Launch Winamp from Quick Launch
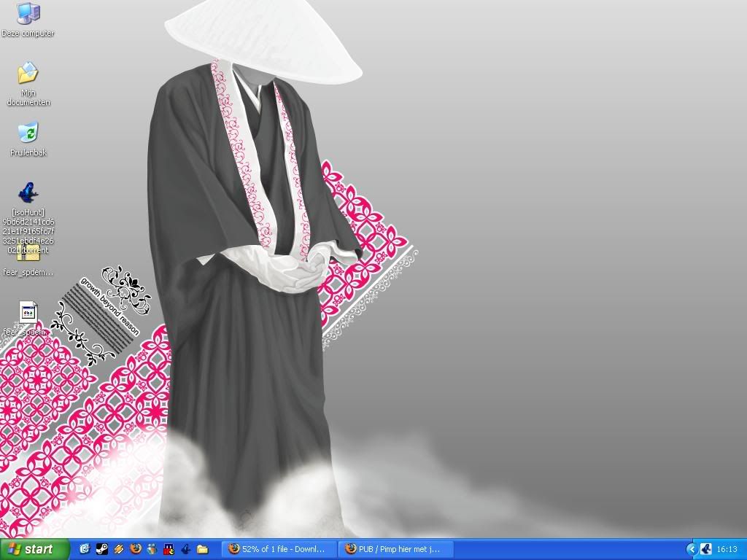Viewport: 747px width, 560px height. click(119, 549)
